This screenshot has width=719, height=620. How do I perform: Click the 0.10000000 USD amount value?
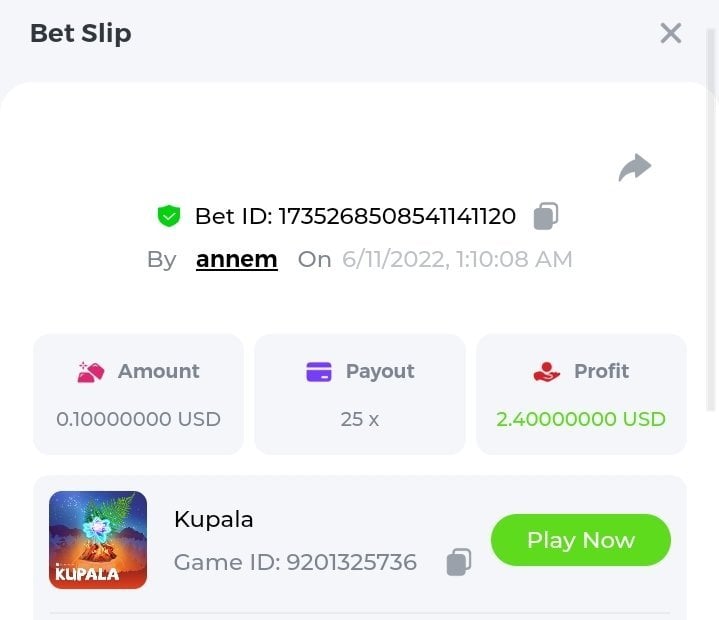(139, 419)
